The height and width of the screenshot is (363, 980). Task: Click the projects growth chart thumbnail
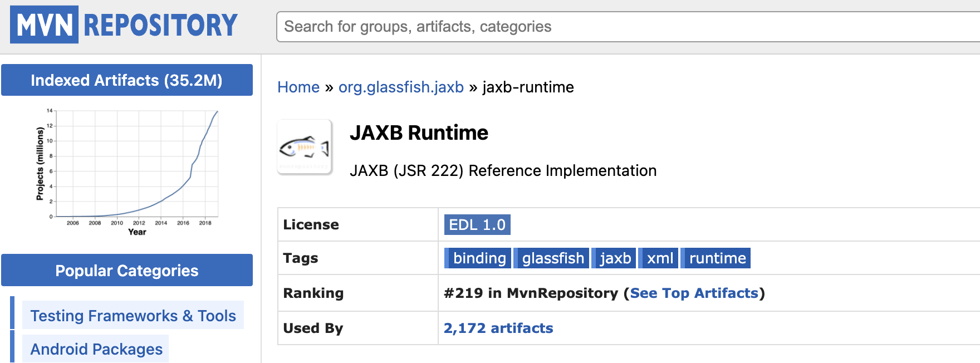(127, 173)
